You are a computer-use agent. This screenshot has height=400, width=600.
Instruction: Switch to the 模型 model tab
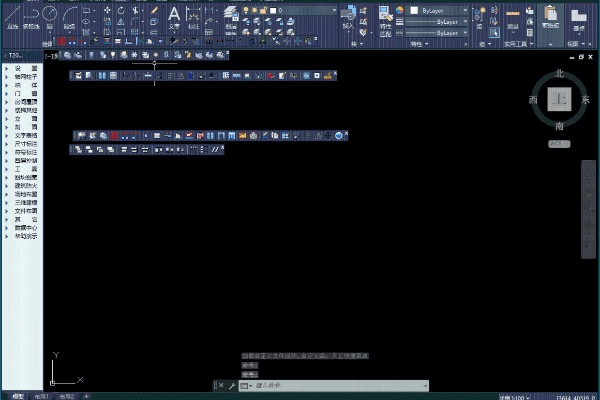pyautogui.click(x=16, y=396)
